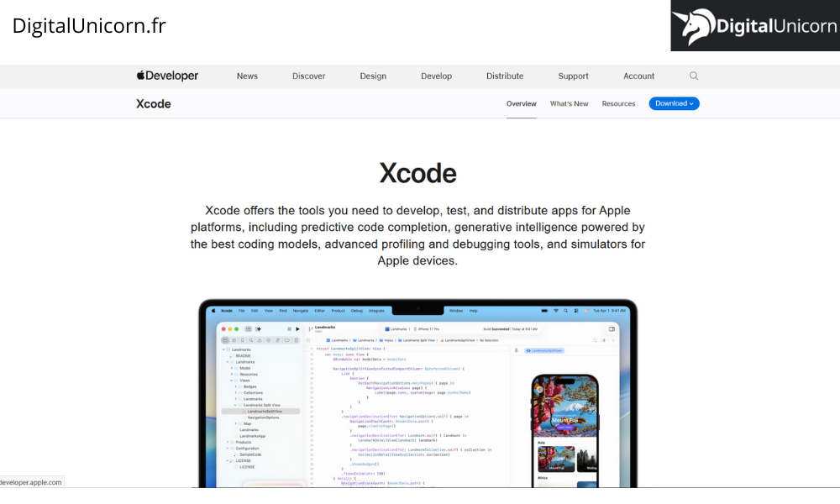This screenshot has height=504, width=840.
Task: Tap the Learn More button on the Mount Fuji card
Action: click(x=565, y=427)
